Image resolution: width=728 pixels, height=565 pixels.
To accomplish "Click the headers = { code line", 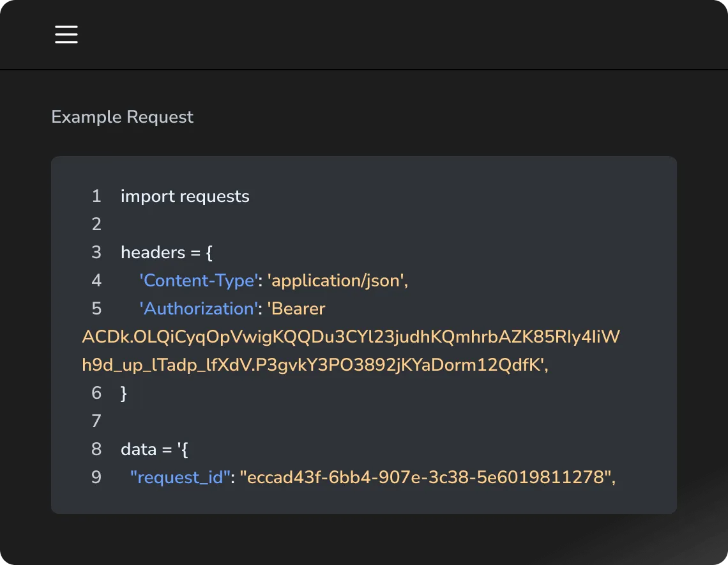I will click(x=166, y=252).
